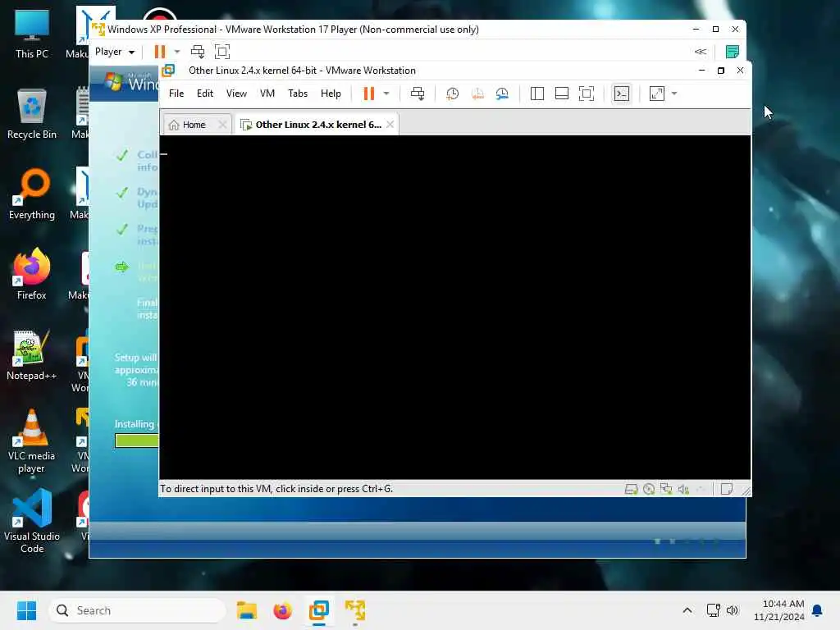Enter full screen mode in VMware Player
840x630 pixels.
tap(221, 52)
